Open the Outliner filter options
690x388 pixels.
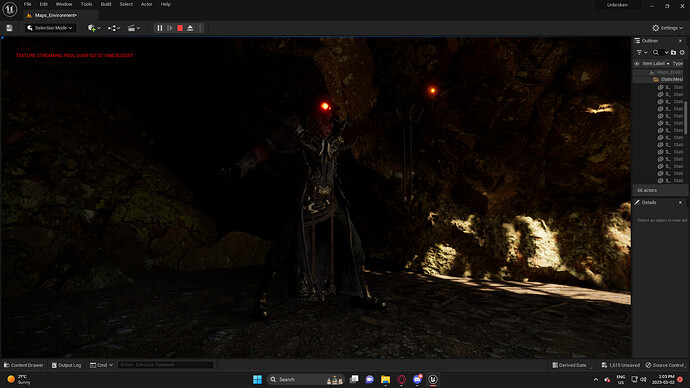642,52
